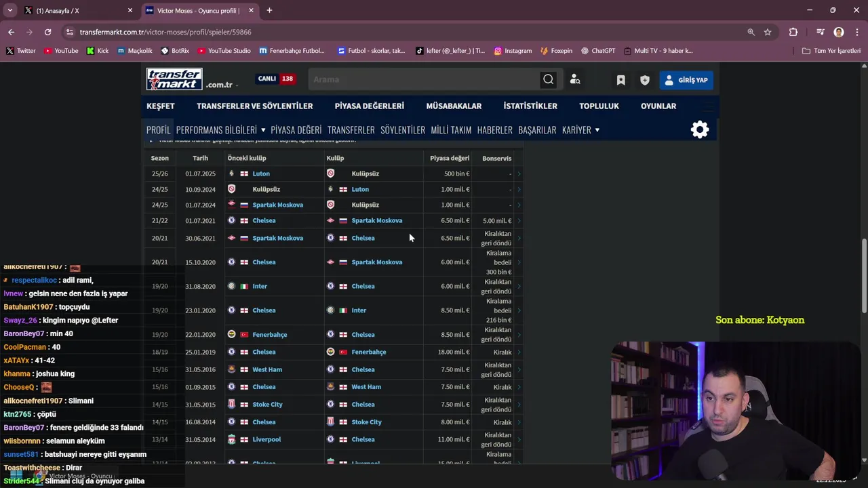
Task: Open the tab search dropdown arrow
Action: click(x=9, y=10)
